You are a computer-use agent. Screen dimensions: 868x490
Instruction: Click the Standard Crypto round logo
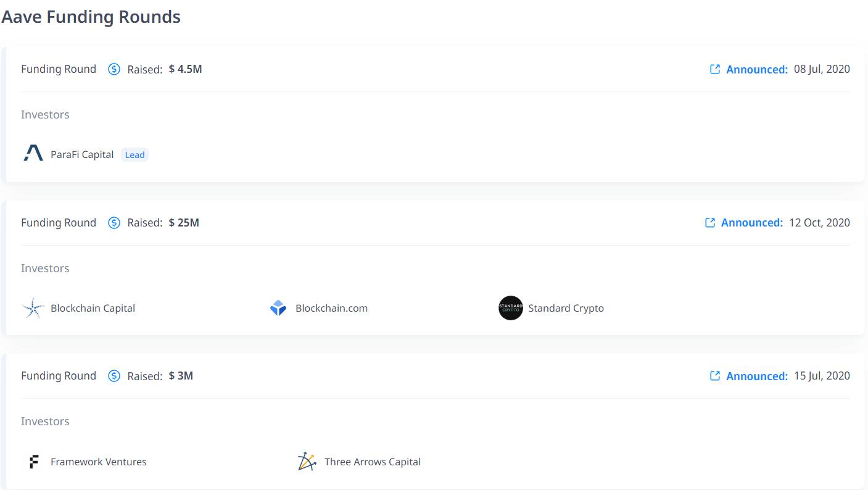point(511,308)
